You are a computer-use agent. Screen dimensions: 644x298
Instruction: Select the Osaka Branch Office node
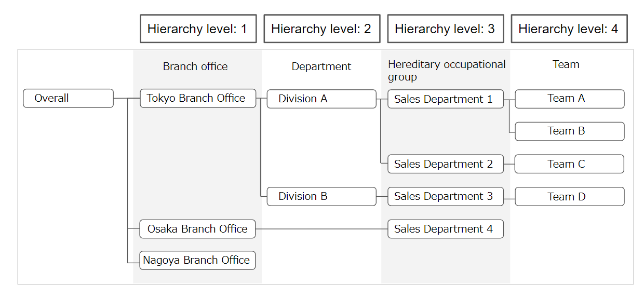point(197,229)
